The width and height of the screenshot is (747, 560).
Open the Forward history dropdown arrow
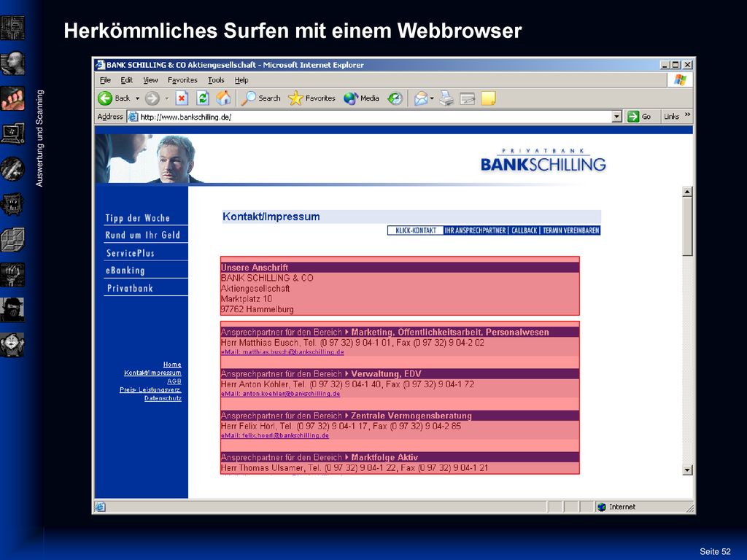coord(167,98)
